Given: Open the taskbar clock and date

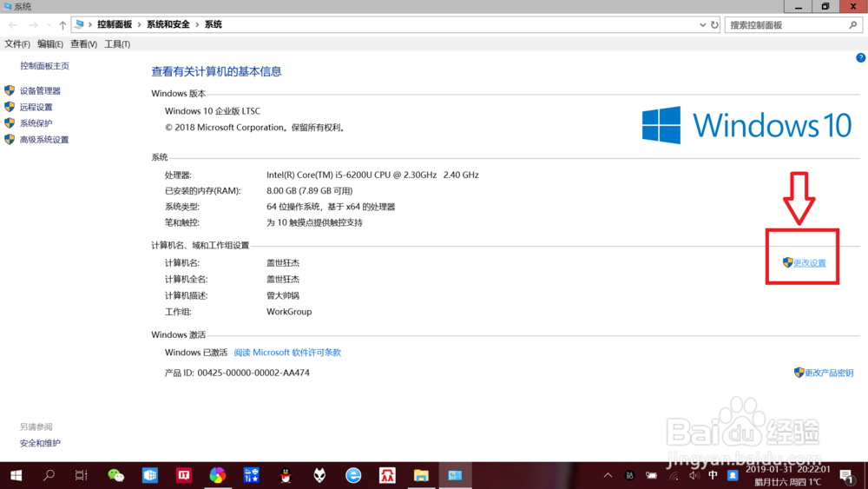Looking at the screenshot, I should (788, 475).
